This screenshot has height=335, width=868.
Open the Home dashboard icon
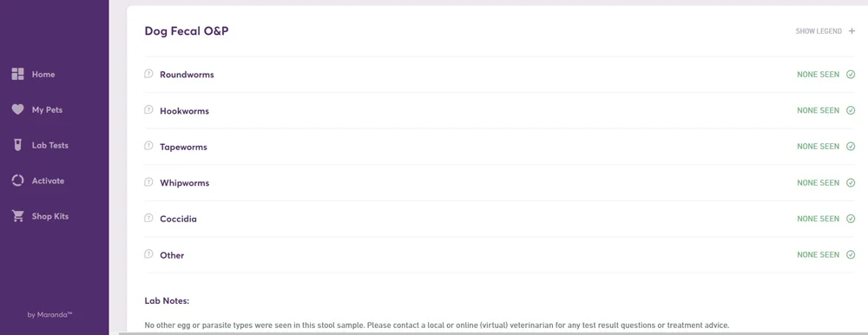(x=17, y=74)
